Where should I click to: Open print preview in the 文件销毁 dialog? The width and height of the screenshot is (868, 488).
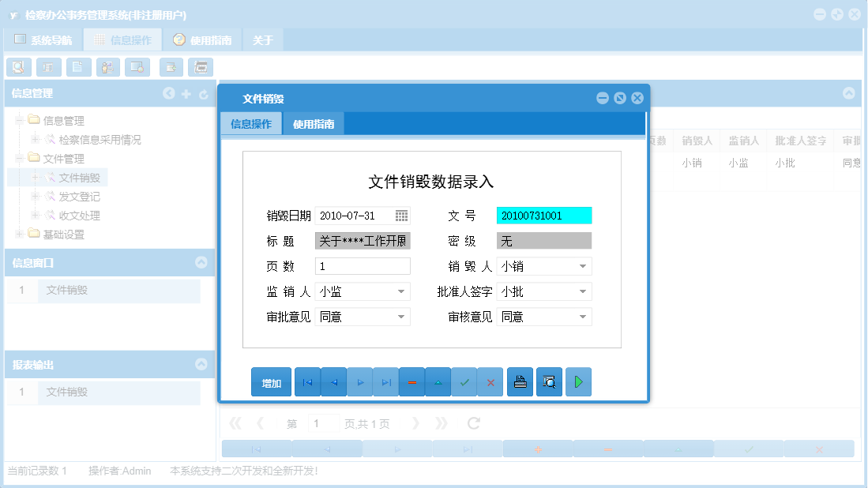(x=549, y=381)
